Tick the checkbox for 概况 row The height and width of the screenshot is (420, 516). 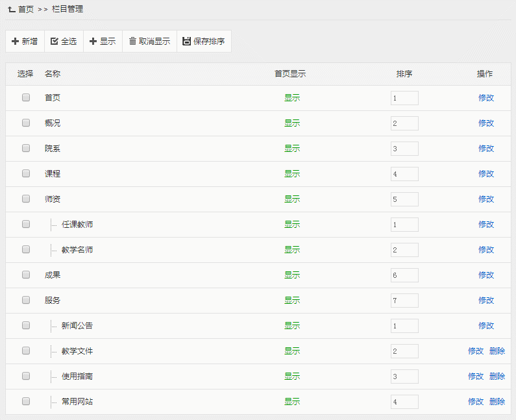[26, 123]
